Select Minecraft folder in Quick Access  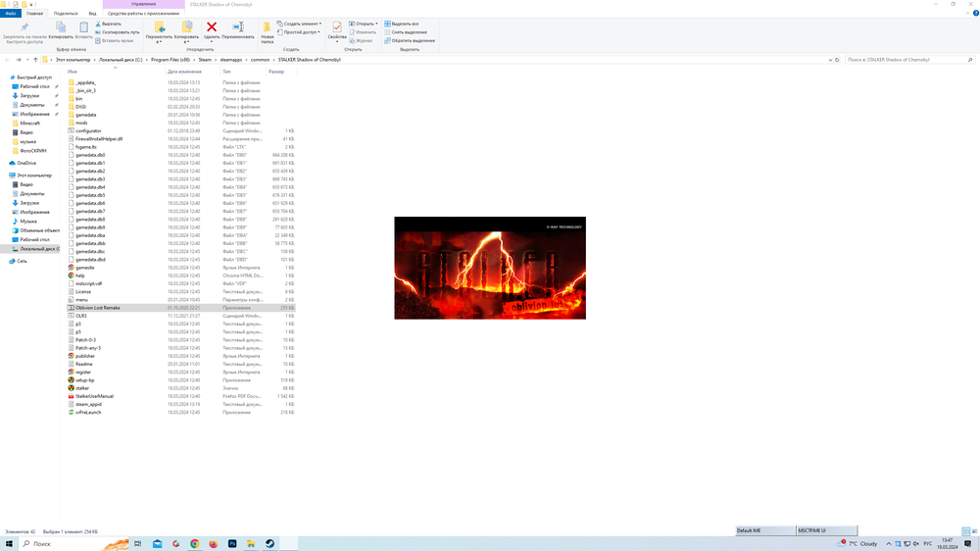30,124
